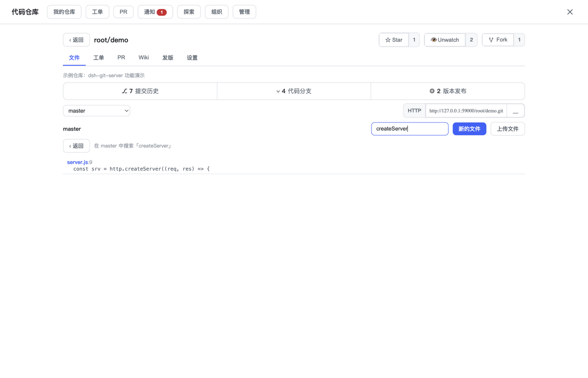
Task: Click 返回 beside the search results label
Action: (x=76, y=146)
